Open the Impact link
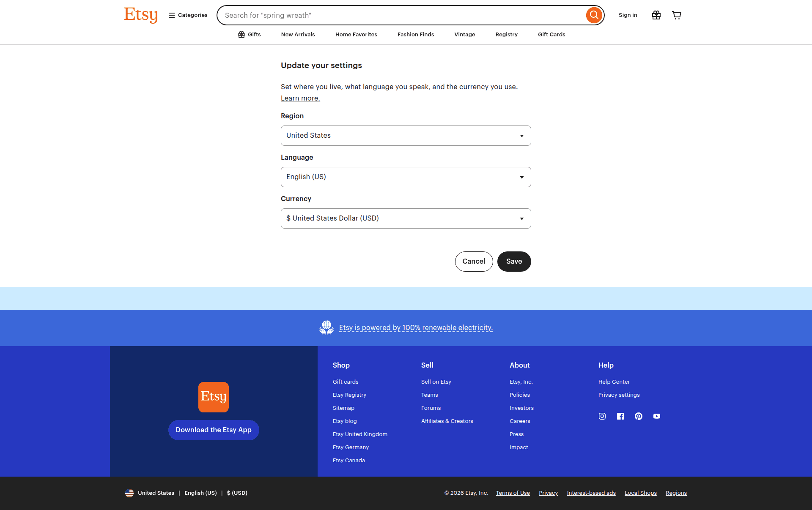Screen dimensions: 812x510 pos(518,447)
